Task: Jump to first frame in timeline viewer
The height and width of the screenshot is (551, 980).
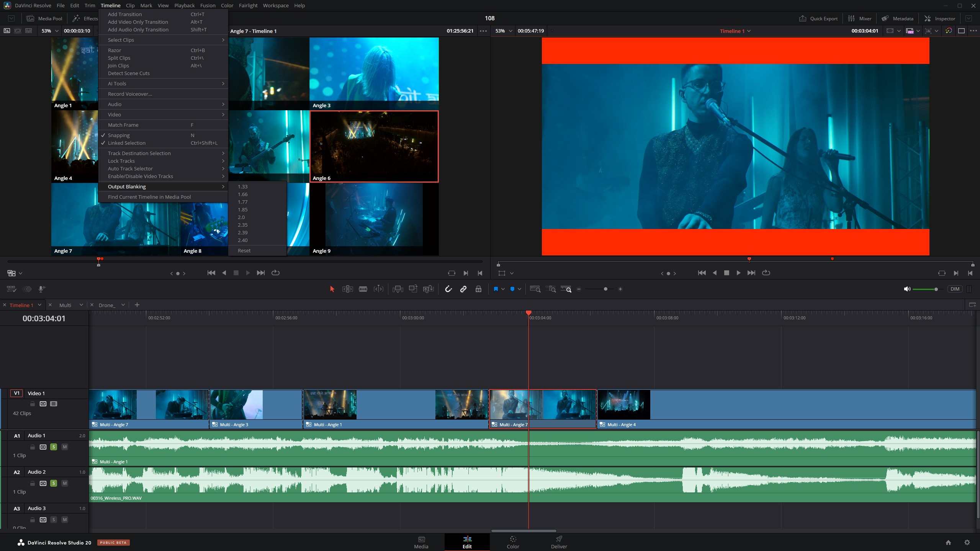Action: click(x=702, y=273)
